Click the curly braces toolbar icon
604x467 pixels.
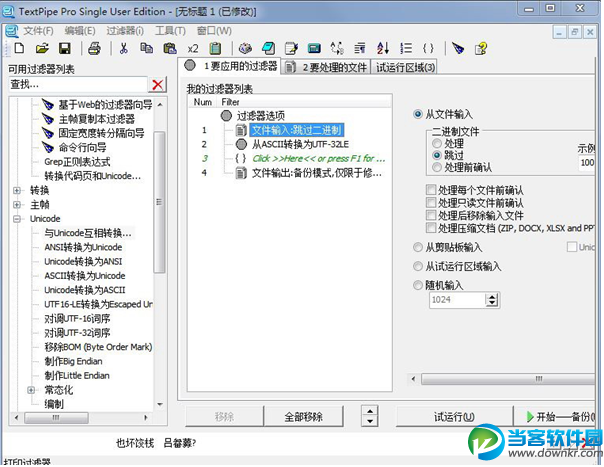[428, 48]
